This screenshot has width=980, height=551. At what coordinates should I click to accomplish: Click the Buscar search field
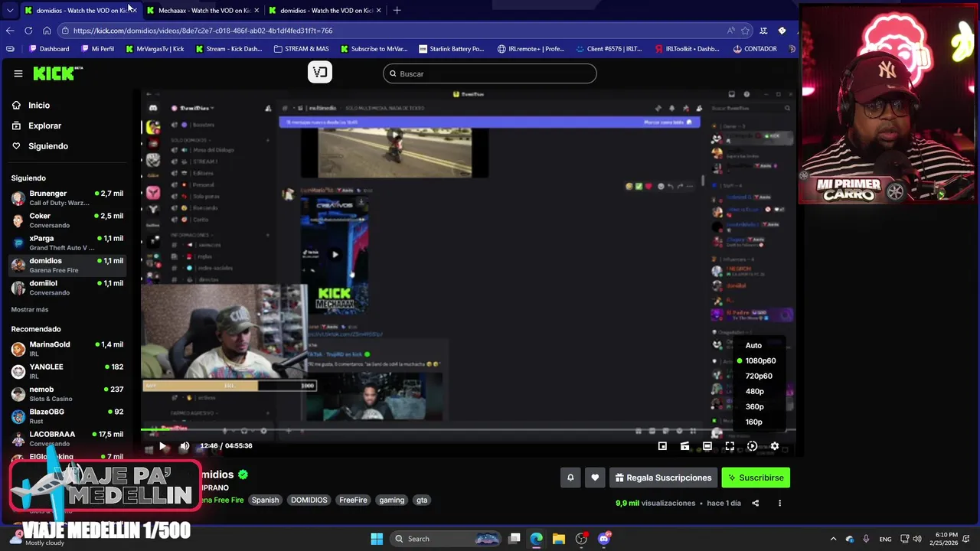pyautogui.click(x=490, y=73)
